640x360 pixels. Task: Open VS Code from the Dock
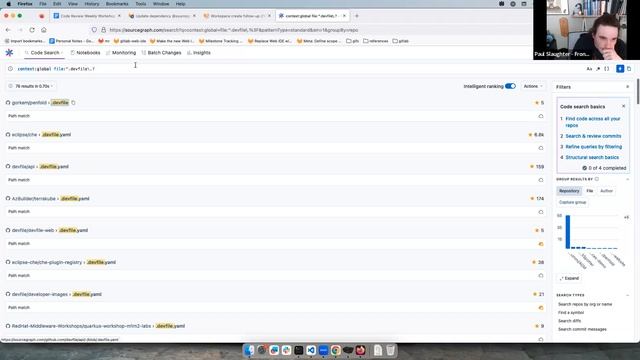pos(311,350)
